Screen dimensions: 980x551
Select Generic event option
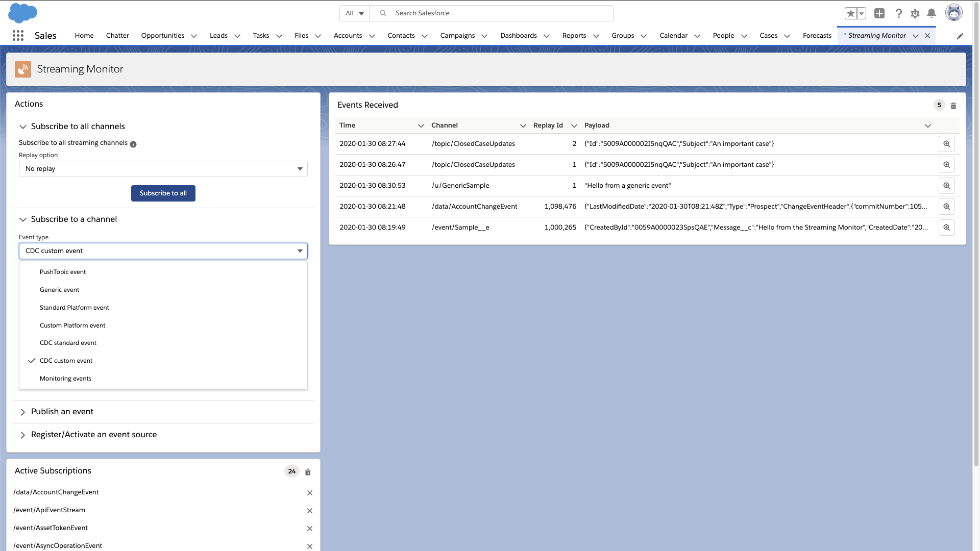[x=163, y=290]
